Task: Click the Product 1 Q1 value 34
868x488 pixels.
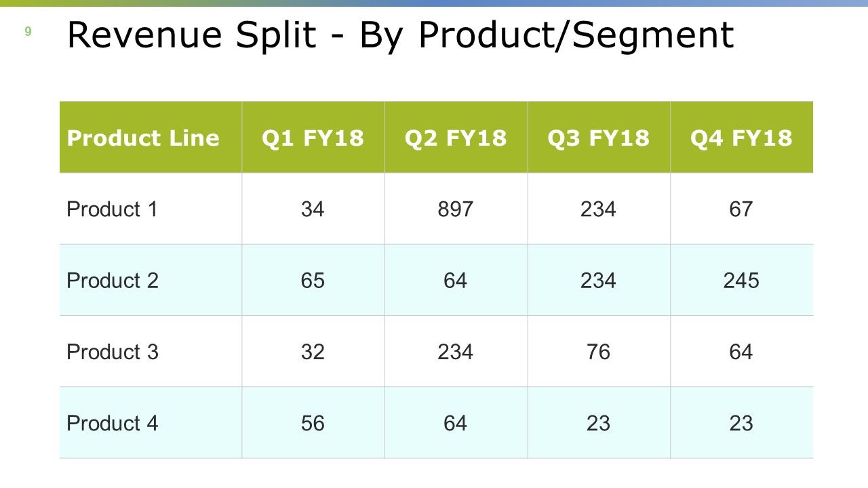Action: pos(313,209)
